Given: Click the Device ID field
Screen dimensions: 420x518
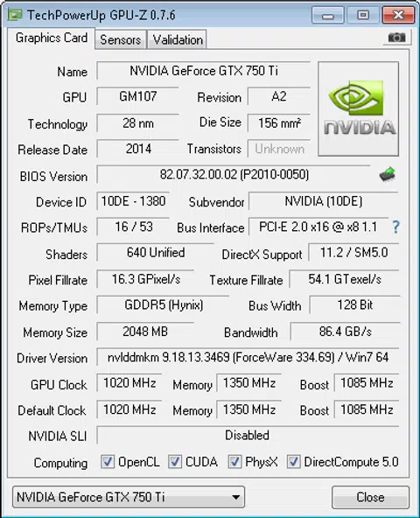Looking at the screenshot, I should [133, 201].
